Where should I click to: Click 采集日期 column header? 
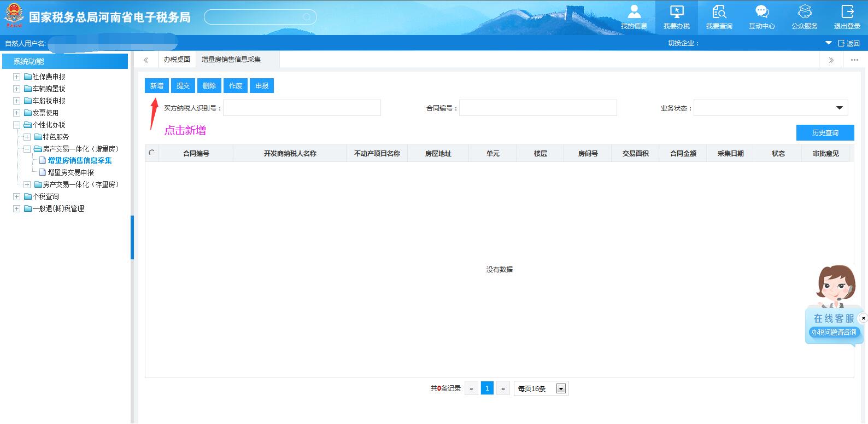click(731, 154)
